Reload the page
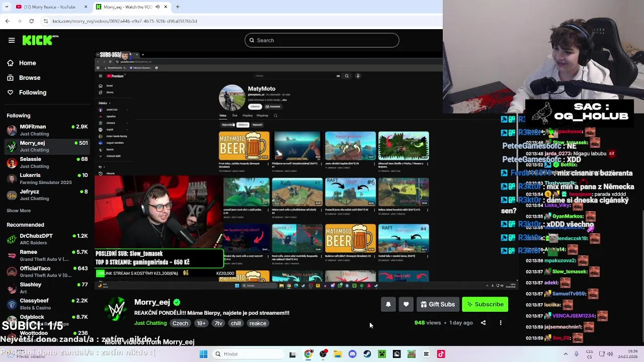Screen dimensions: 644x362 coord(31,21)
